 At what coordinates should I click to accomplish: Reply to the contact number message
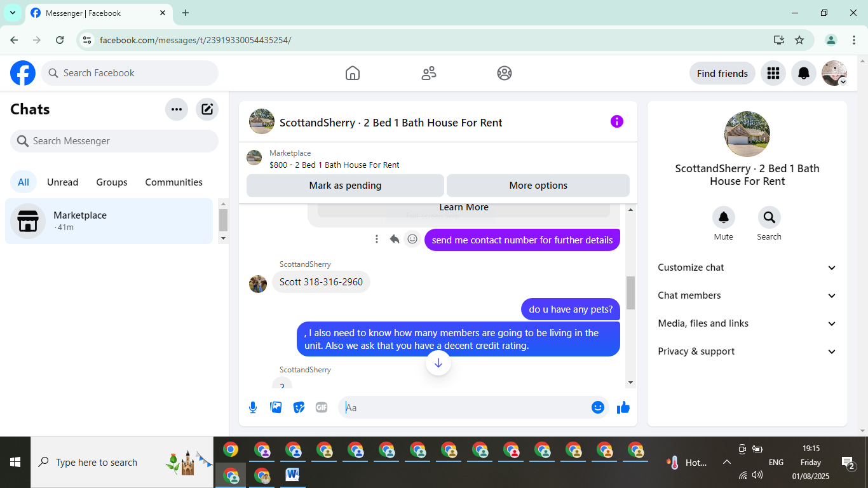pyautogui.click(x=395, y=239)
